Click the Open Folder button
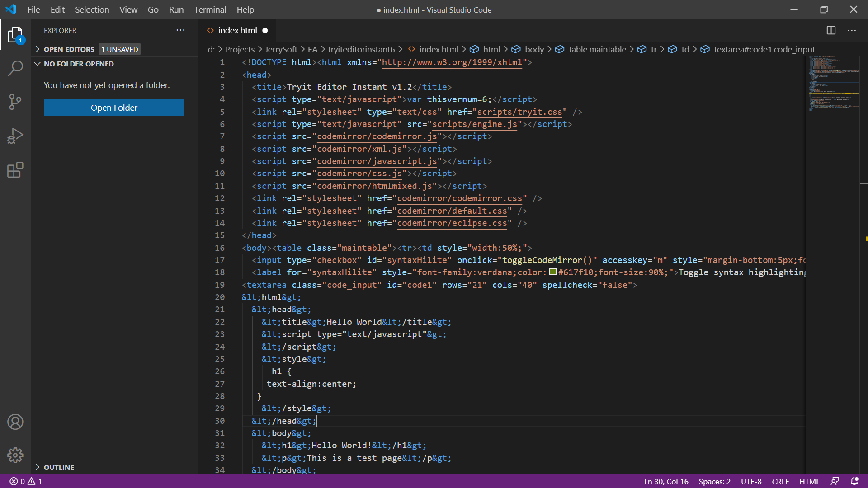Screen dimensions: 868x488 click(114, 108)
